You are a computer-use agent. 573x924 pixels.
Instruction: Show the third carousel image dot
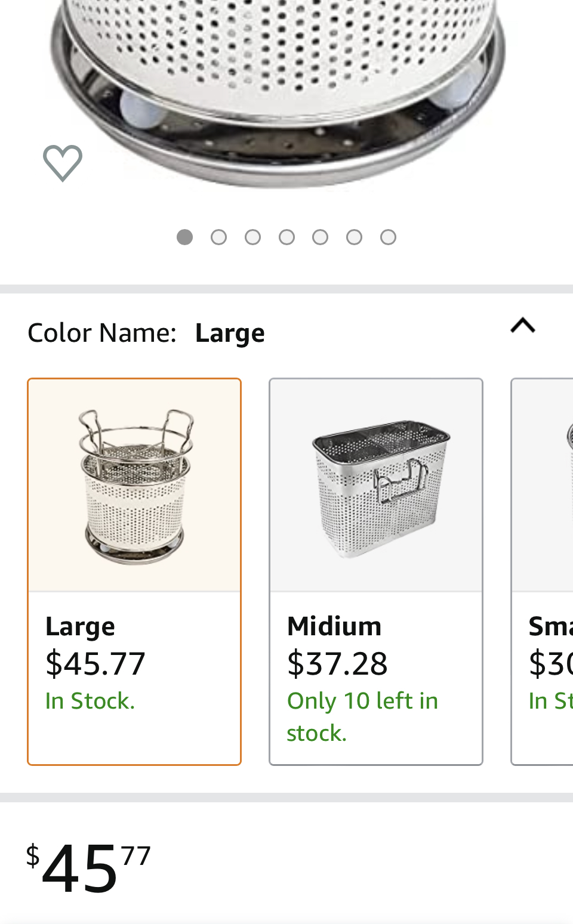point(253,237)
